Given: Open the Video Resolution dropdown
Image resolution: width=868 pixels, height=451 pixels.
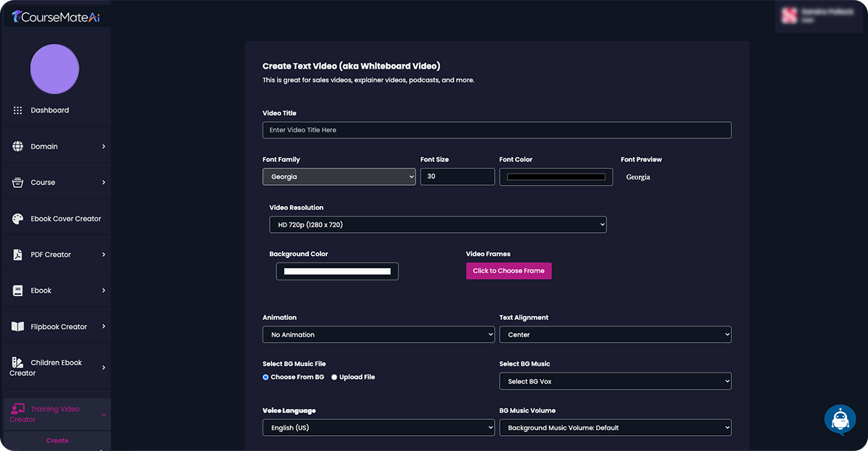Looking at the screenshot, I should coord(438,225).
